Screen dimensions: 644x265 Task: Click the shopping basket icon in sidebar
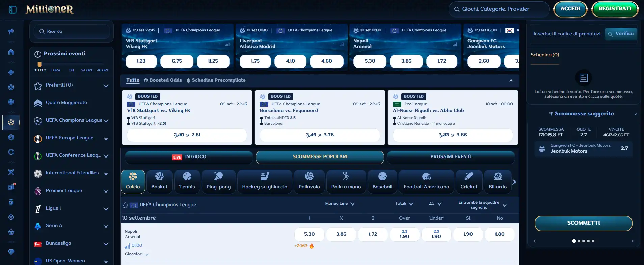coord(11,232)
